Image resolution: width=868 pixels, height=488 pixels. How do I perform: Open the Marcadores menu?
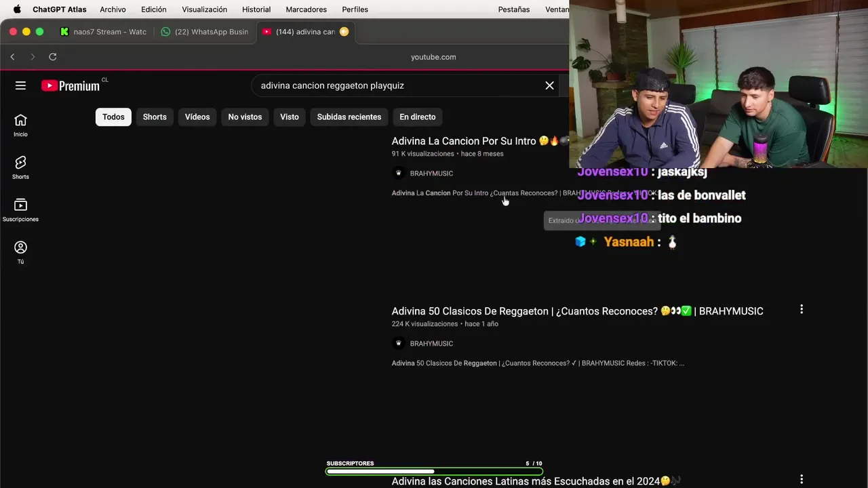tap(307, 9)
